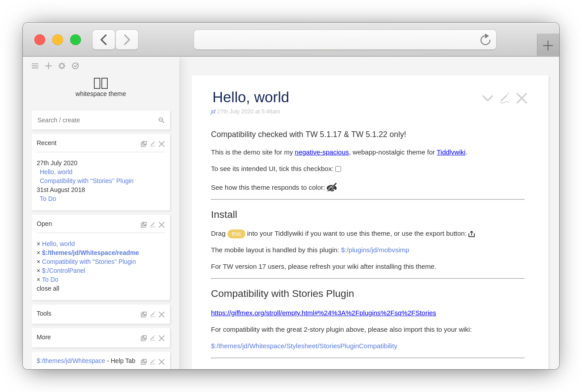Viewport: 582px width, 392px height.
Task: Save the wiki using the checkmark circle icon
Action: (x=75, y=66)
